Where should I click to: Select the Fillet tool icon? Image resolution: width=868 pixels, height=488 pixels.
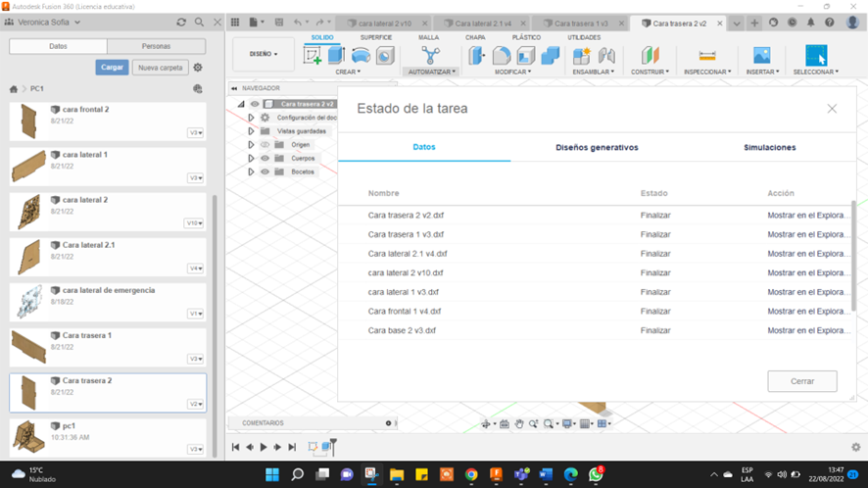coord(501,56)
